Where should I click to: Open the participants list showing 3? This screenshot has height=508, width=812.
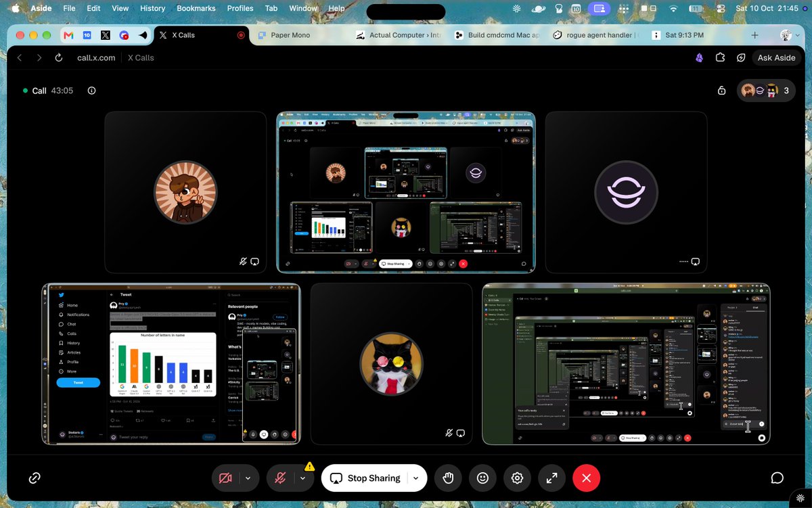tap(766, 91)
